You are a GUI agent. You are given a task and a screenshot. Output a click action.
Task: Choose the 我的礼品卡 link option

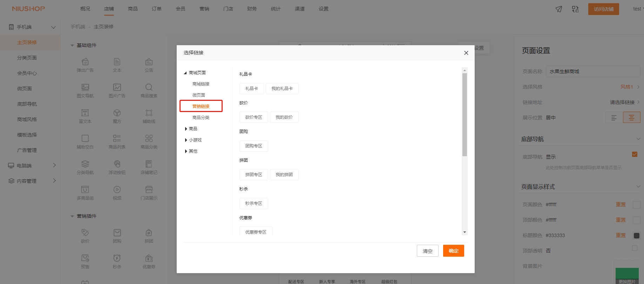point(282,89)
